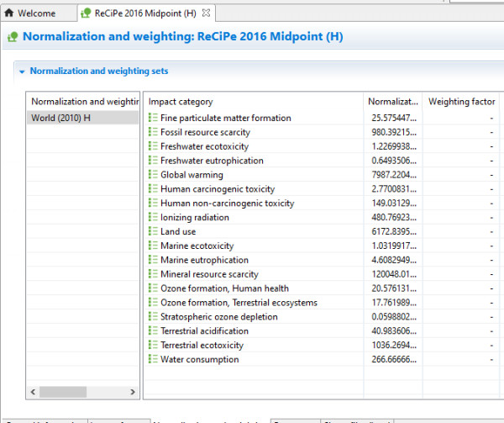
Task: Select the Ionizing radiation category text
Action: click(195, 218)
